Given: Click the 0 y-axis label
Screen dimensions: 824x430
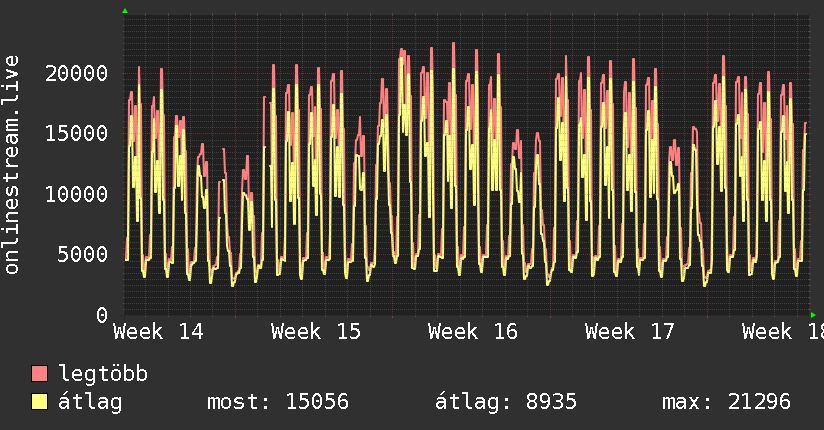Looking at the screenshot, I should [x=102, y=315].
